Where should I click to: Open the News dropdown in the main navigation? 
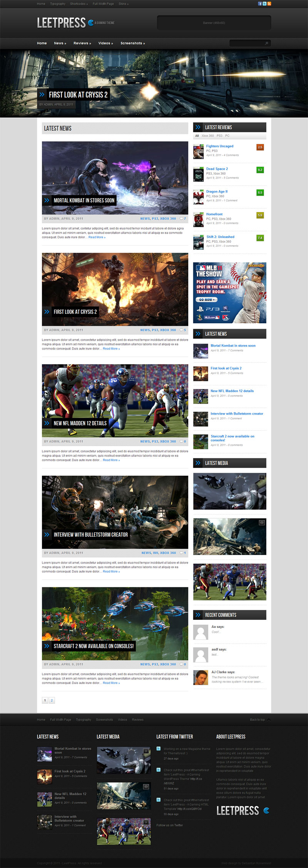[60, 43]
